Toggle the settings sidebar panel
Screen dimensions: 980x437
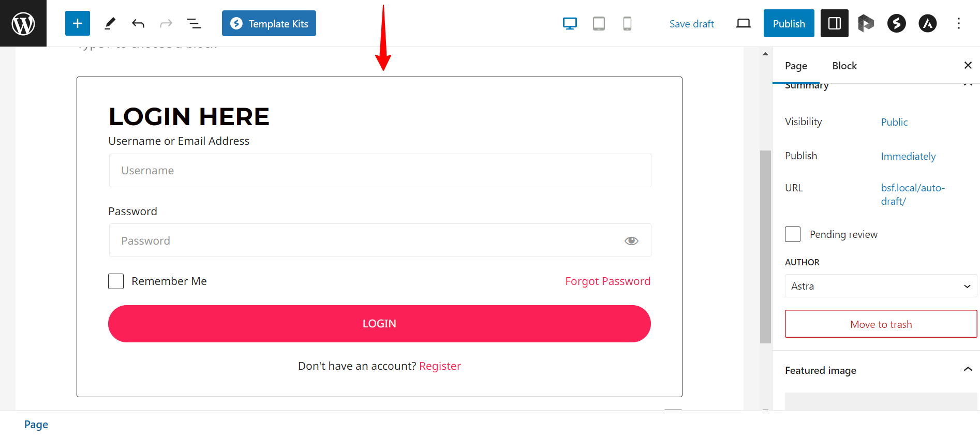tap(834, 23)
